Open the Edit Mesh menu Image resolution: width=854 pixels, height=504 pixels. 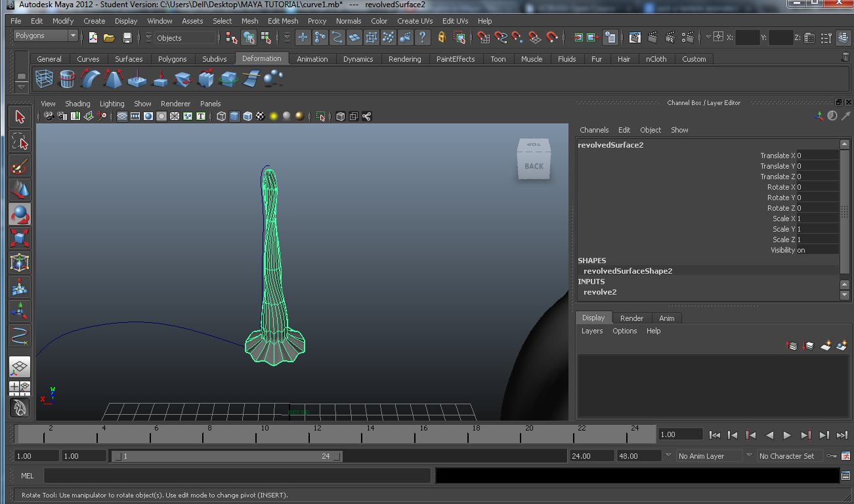click(283, 21)
